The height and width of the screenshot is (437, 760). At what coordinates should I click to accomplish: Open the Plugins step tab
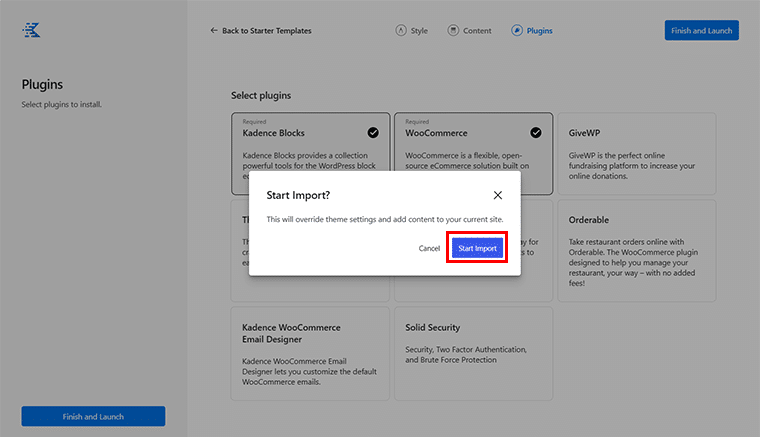click(532, 31)
